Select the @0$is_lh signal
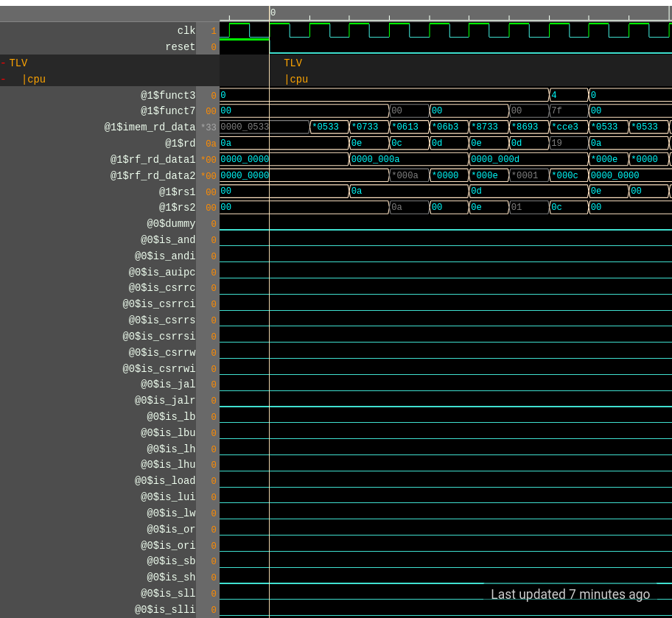 [171, 449]
